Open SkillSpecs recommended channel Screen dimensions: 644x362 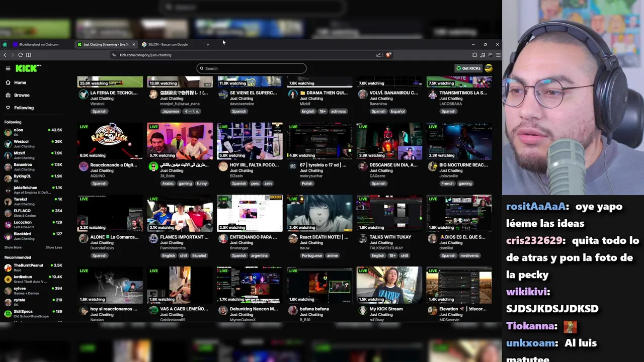click(33, 314)
